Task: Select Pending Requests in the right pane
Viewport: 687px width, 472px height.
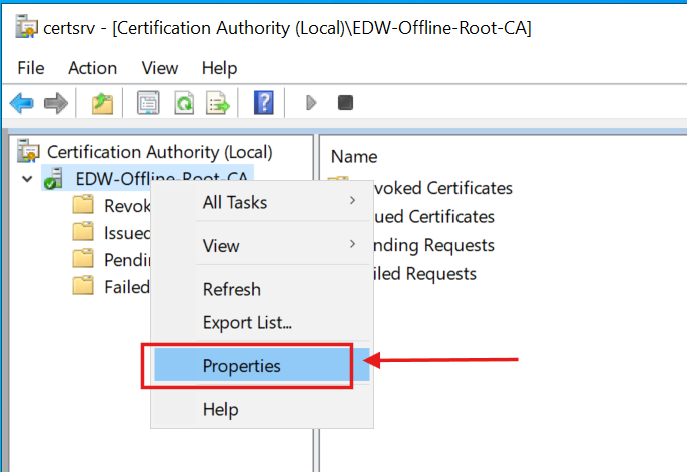Action: (434, 245)
